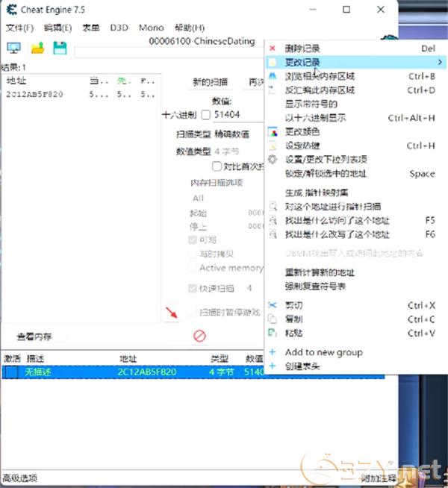This screenshot has height=488, width=448.
Task: Toggle the Active memory checkbox
Action: (193, 268)
